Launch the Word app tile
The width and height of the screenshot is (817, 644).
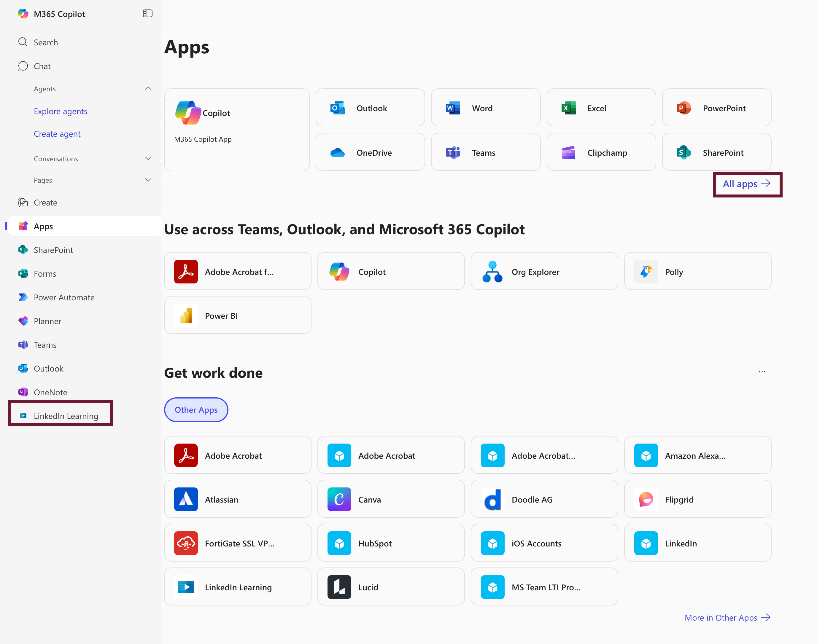[485, 108]
